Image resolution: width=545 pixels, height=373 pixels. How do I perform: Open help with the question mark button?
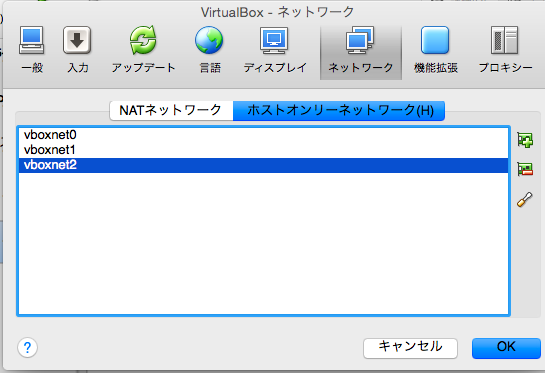point(27,347)
